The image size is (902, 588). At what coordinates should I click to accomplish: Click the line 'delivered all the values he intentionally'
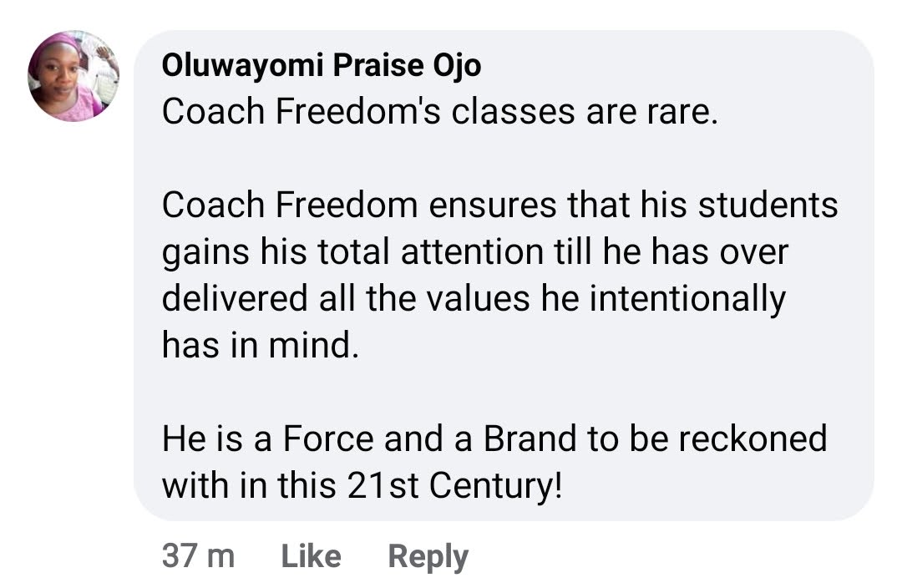click(x=474, y=299)
